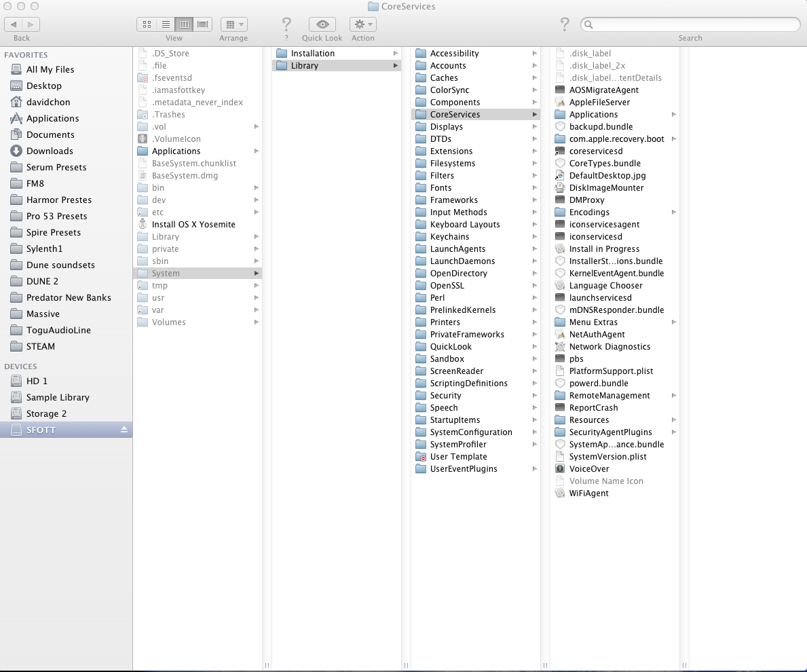Switch to Cover Flow view mode
The width and height of the screenshot is (807, 672).
tap(203, 24)
